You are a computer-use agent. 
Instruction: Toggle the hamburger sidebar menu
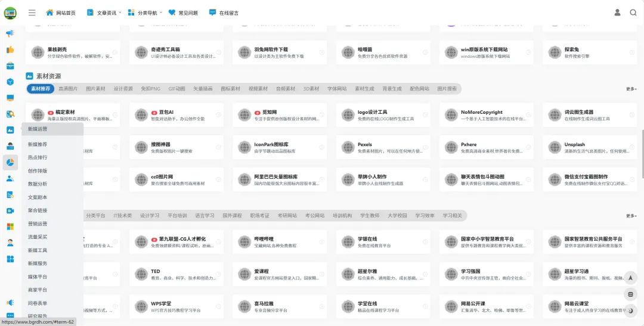pyautogui.click(x=32, y=13)
